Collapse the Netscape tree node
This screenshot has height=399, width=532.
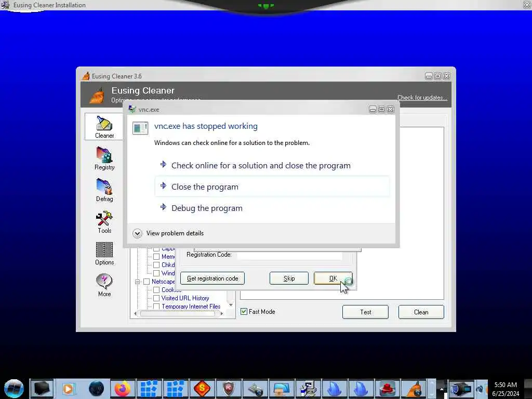tap(137, 282)
